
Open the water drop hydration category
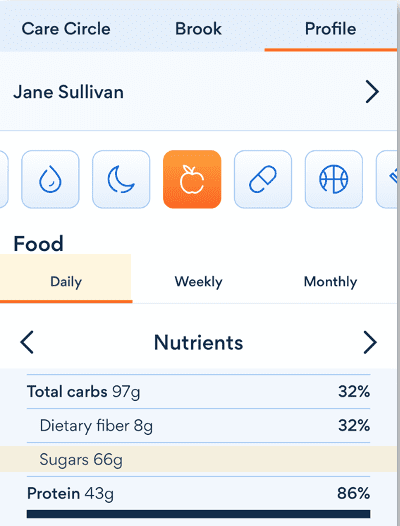point(50,179)
